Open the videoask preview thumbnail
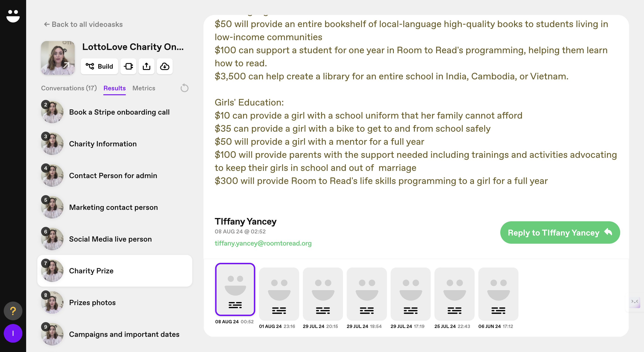This screenshot has width=644, height=352. coord(58,58)
